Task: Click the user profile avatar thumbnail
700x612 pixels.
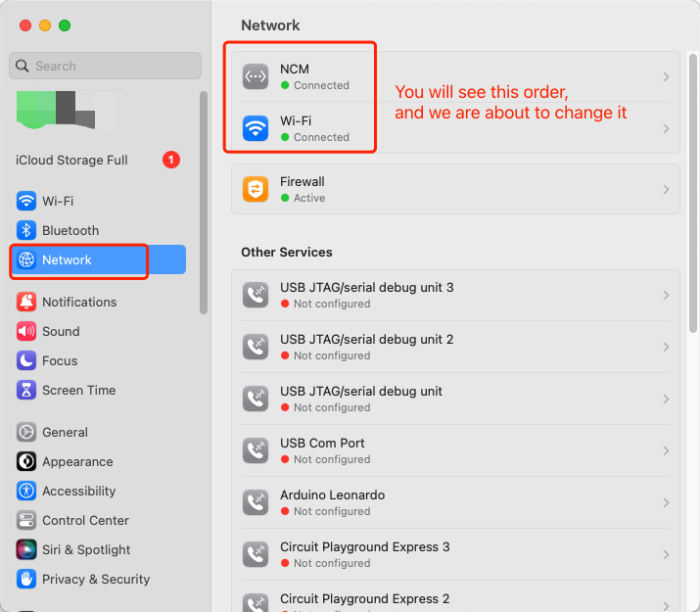Action: [66, 110]
